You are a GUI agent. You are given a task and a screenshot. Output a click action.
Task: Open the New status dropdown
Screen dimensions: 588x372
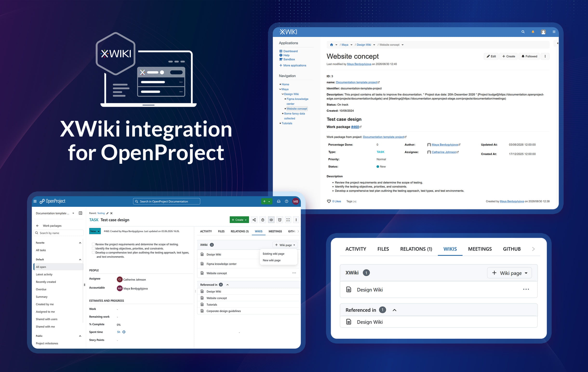coord(95,231)
